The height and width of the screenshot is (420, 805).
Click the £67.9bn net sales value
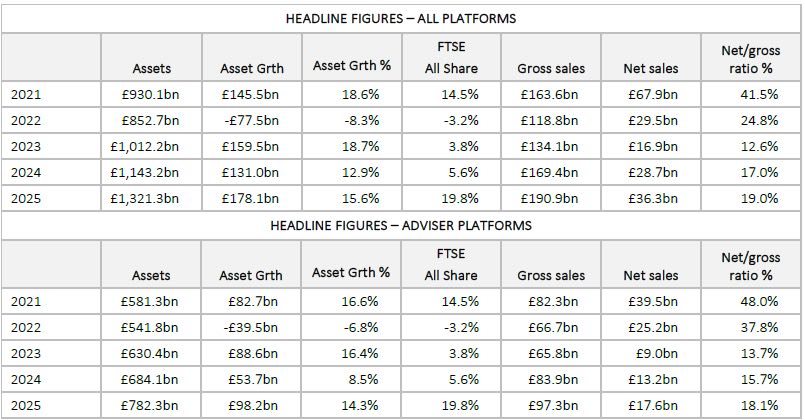651,94
